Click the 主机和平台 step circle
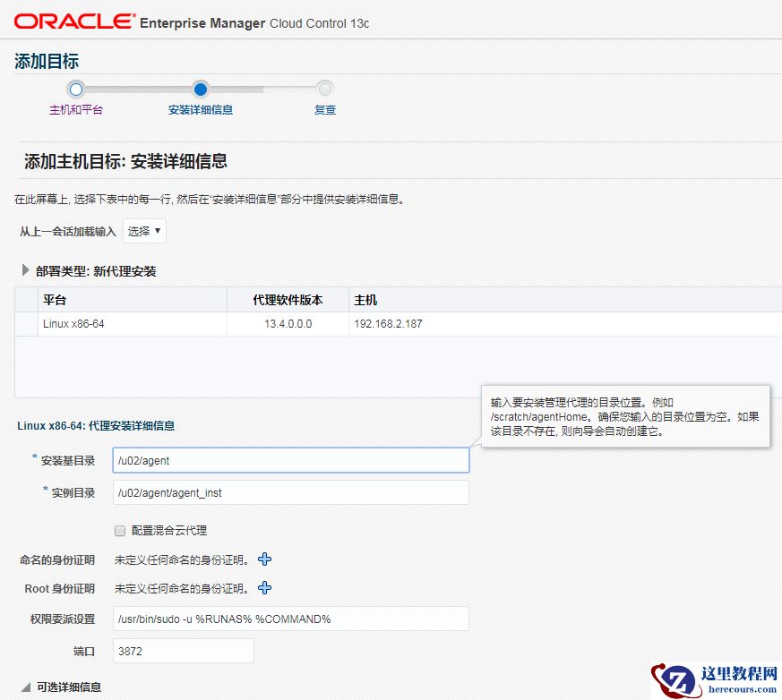The width and height of the screenshot is (782, 700). [x=76, y=90]
